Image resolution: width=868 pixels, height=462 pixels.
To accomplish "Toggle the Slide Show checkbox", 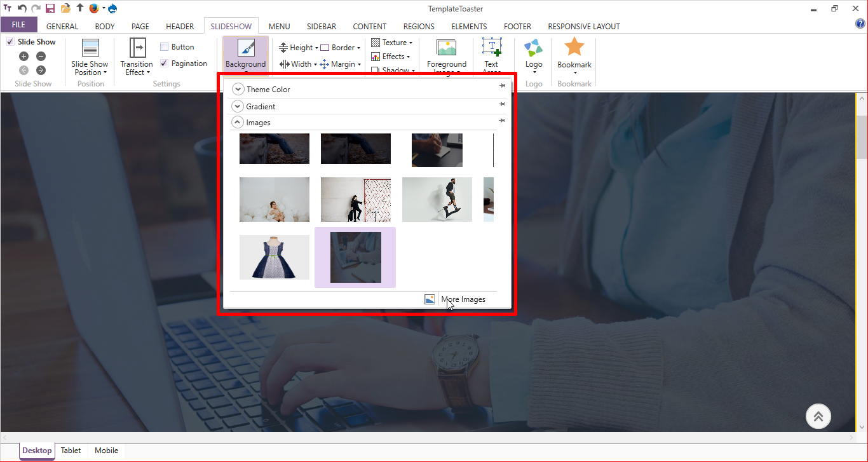I will (10, 42).
